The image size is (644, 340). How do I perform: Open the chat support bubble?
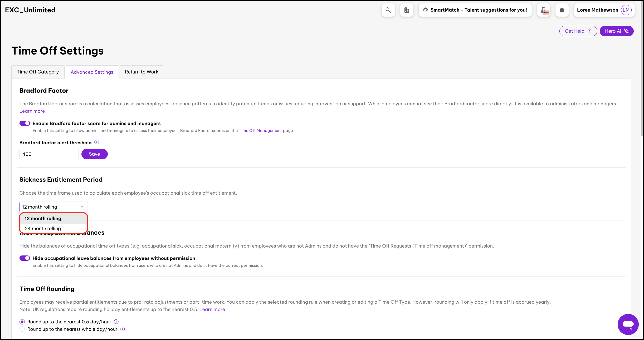[x=628, y=324]
